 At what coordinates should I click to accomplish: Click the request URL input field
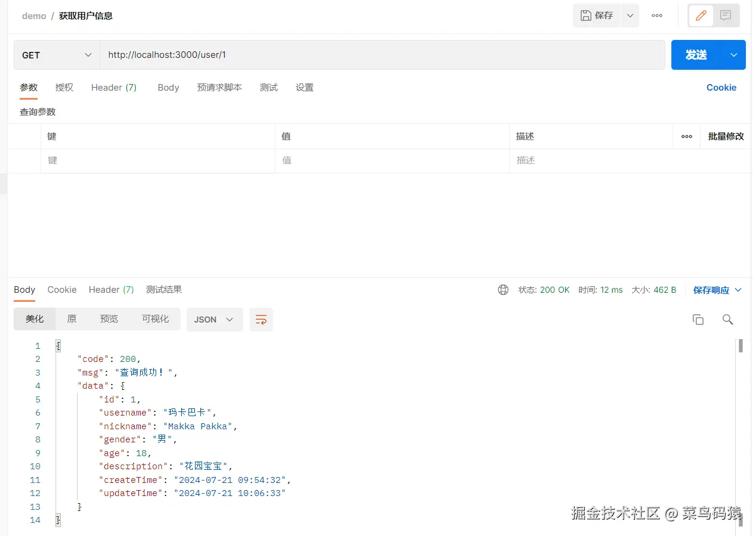point(382,55)
